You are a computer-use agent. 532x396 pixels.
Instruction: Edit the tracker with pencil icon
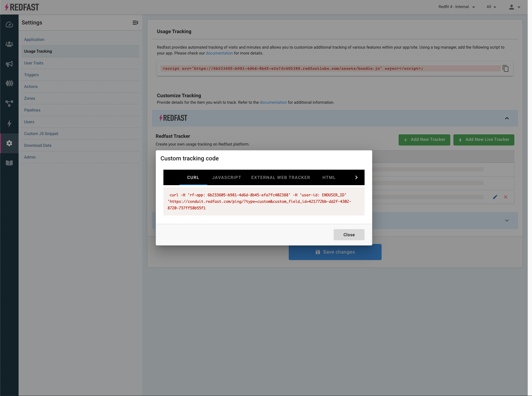(495, 197)
